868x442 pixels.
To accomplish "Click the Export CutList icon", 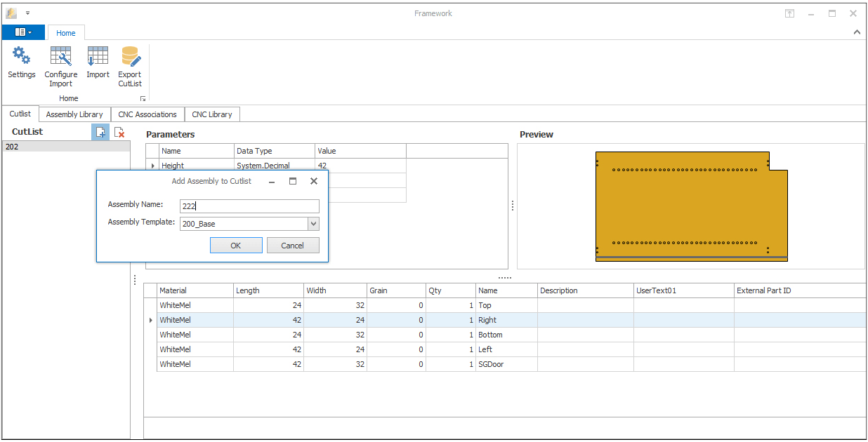I will tap(130, 56).
